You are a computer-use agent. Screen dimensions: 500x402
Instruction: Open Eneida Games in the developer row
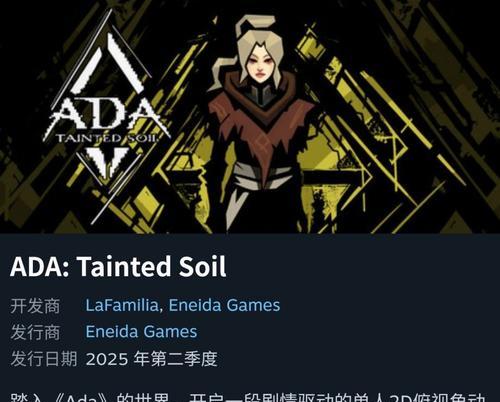coord(224,305)
